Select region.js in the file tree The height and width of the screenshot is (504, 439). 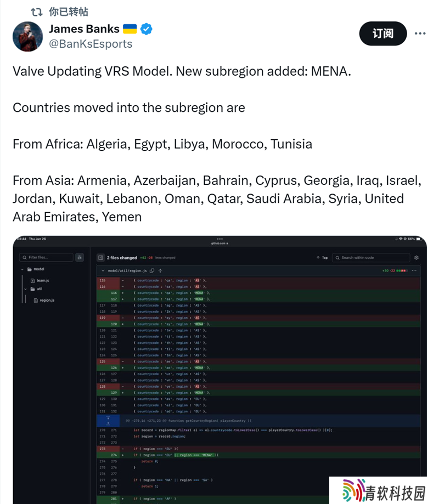click(x=44, y=301)
